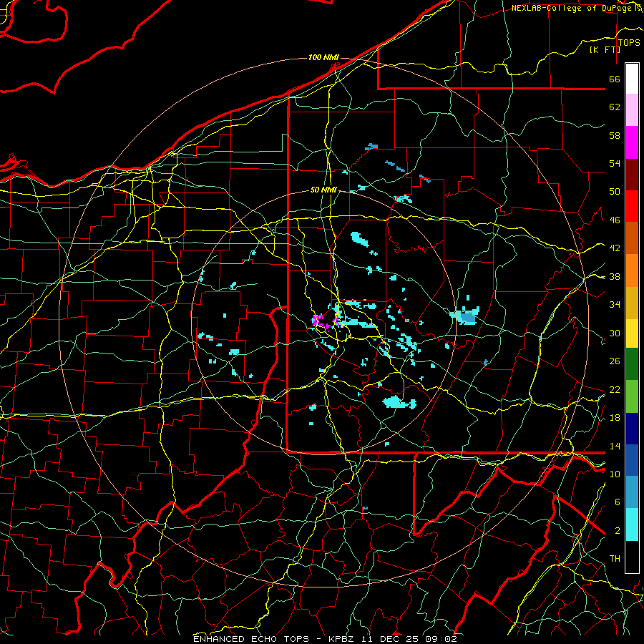Click the navy blue legend swatch
The height and width of the screenshot is (644, 644).
coord(632,429)
